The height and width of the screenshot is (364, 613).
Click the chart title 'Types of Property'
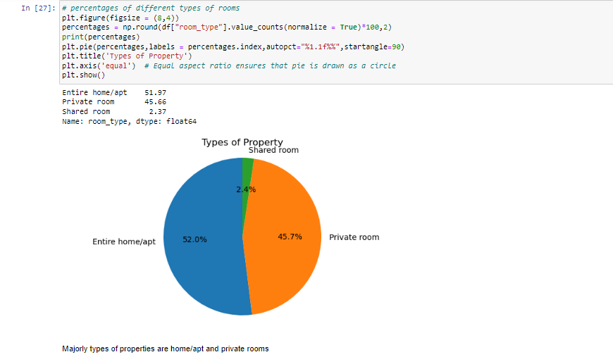pos(242,142)
